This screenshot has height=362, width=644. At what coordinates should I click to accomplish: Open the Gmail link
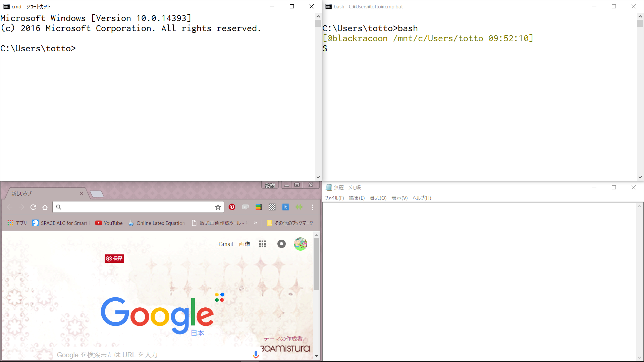[x=225, y=244]
